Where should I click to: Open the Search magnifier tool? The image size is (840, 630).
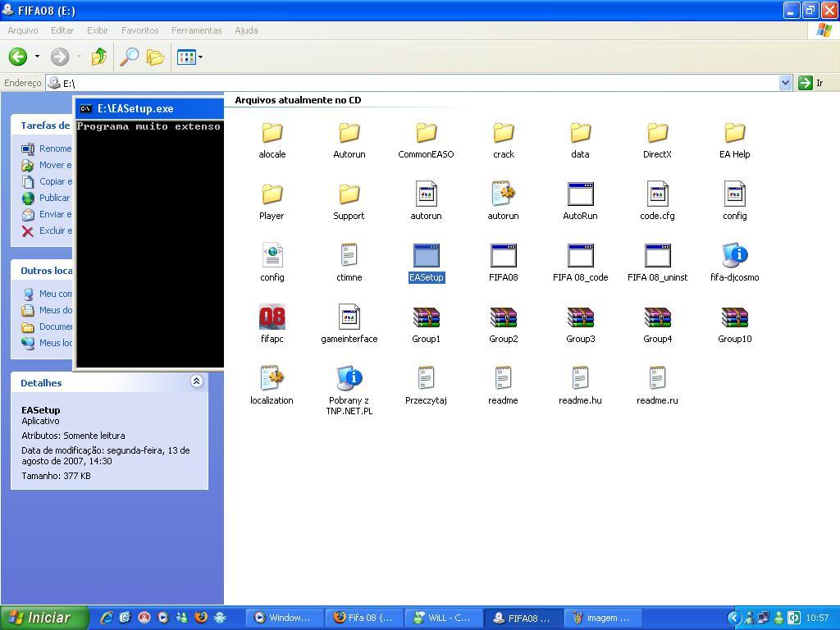click(129, 57)
